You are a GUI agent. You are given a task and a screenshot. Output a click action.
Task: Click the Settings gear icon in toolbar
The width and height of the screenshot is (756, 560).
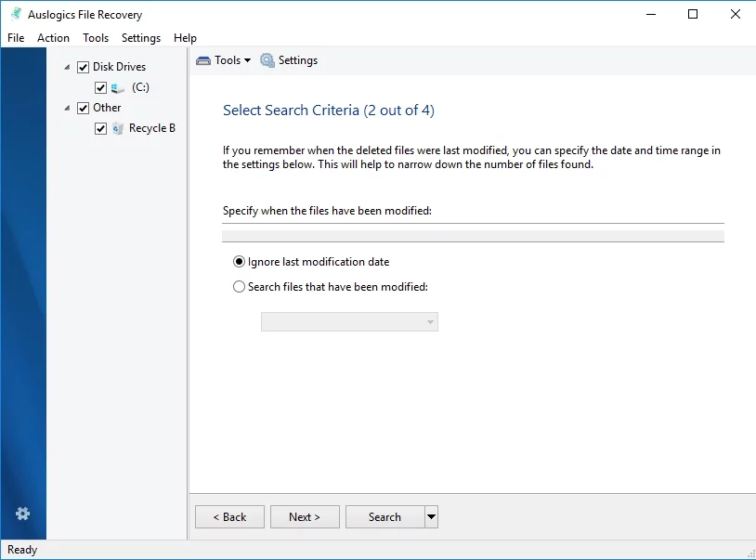[267, 60]
